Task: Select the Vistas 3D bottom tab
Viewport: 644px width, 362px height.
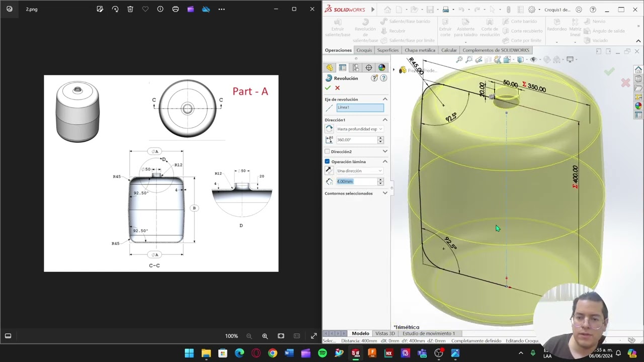Action: pyautogui.click(x=385, y=333)
